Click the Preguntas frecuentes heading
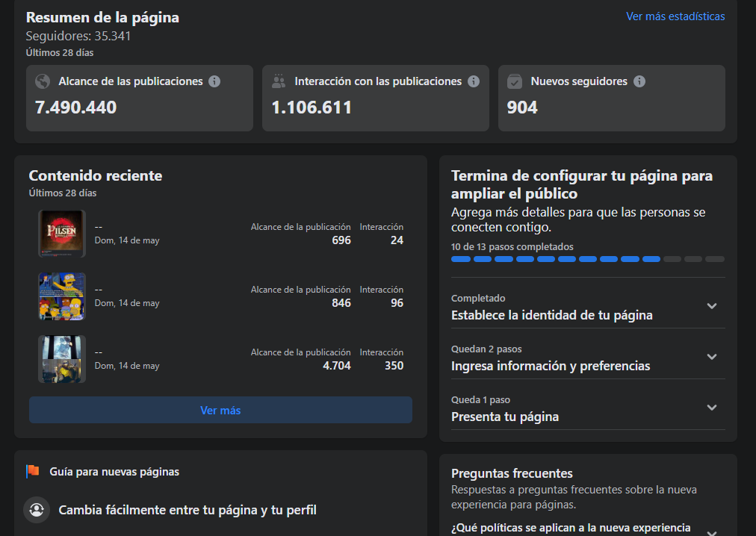This screenshot has width=756, height=536. [x=512, y=473]
